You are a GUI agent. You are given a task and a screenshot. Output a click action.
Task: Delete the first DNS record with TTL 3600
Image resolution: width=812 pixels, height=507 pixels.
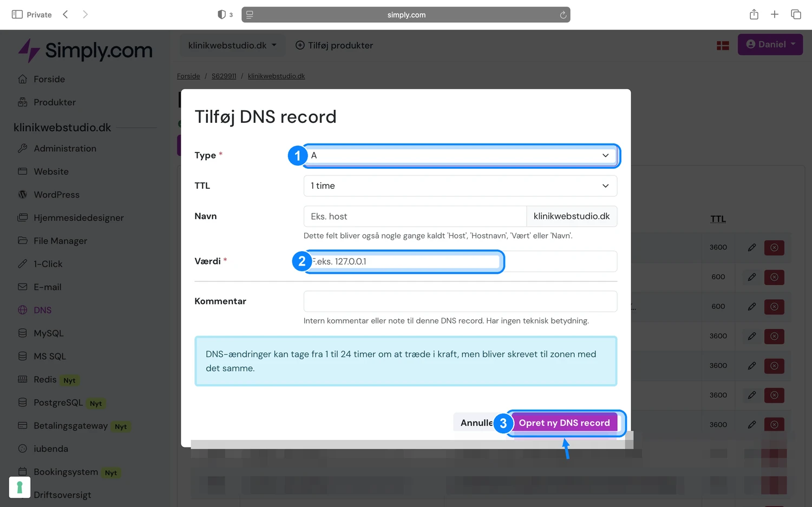click(x=774, y=247)
